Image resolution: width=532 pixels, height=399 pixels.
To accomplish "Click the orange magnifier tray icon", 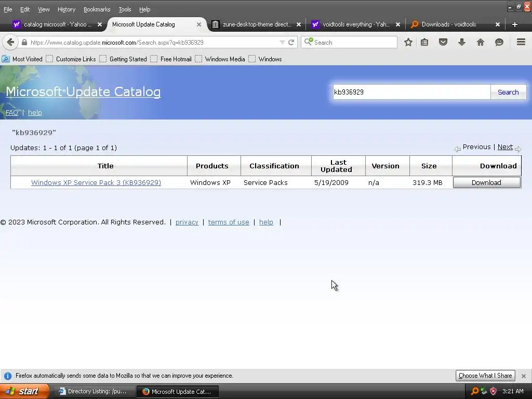I will [475, 392].
